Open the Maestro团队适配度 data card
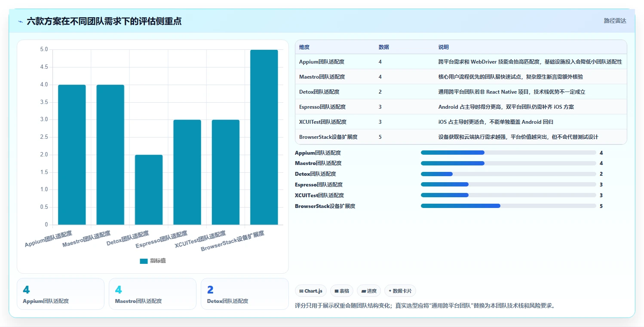This screenshot has height=327, width=644. [153, 294]
